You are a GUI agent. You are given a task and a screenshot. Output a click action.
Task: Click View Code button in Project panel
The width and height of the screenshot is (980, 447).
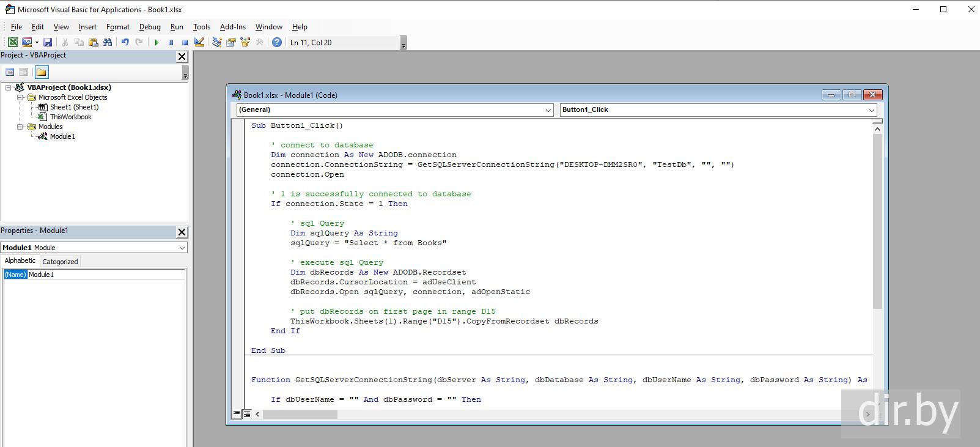coord(10,72)
